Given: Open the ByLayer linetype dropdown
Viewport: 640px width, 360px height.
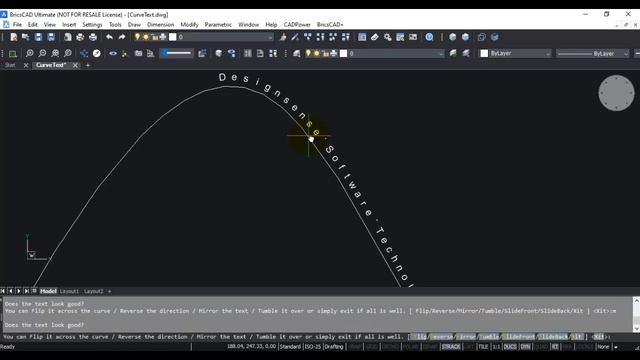Looking at the screenshot, I should [593, 53].
